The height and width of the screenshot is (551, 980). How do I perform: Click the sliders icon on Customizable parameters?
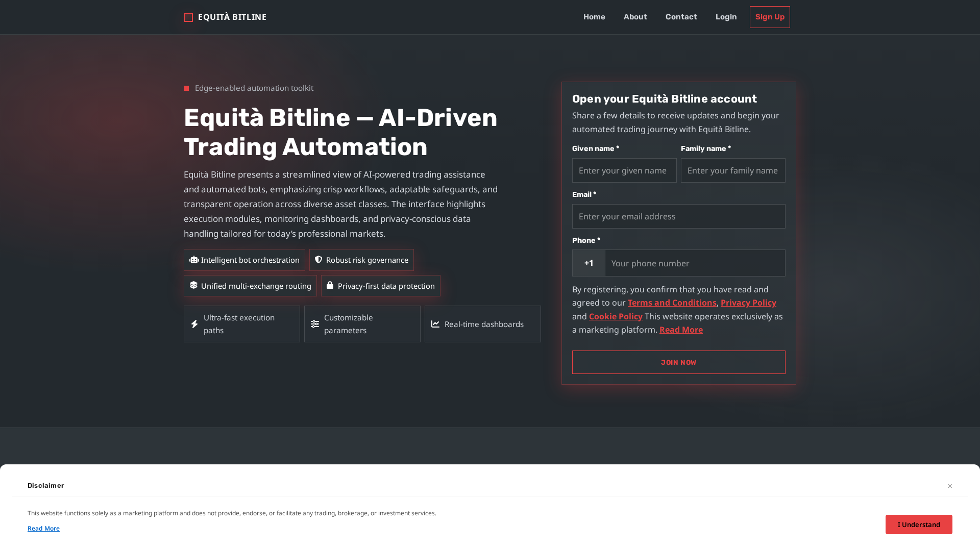click(315, 324)
